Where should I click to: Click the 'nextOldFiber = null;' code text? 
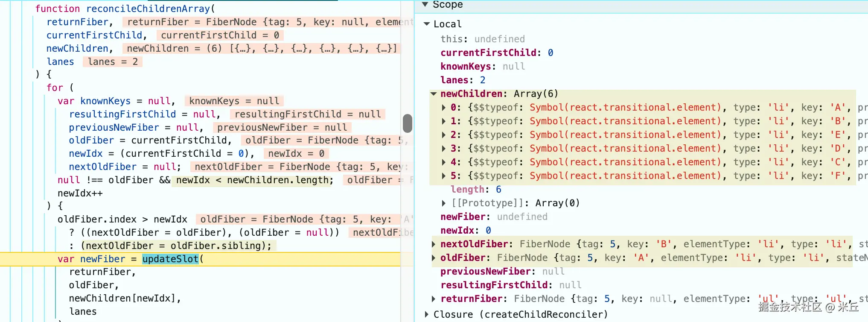125,167
